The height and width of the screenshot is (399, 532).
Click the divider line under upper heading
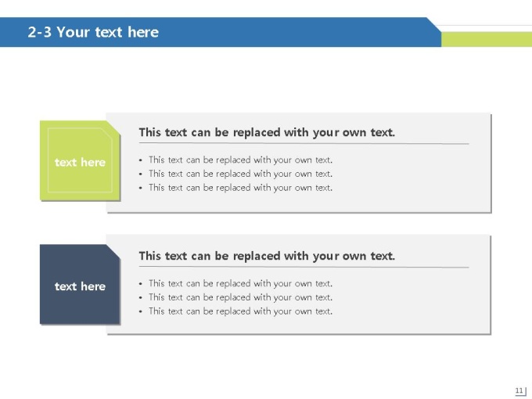pyautogui.click(x=304, y=143)
